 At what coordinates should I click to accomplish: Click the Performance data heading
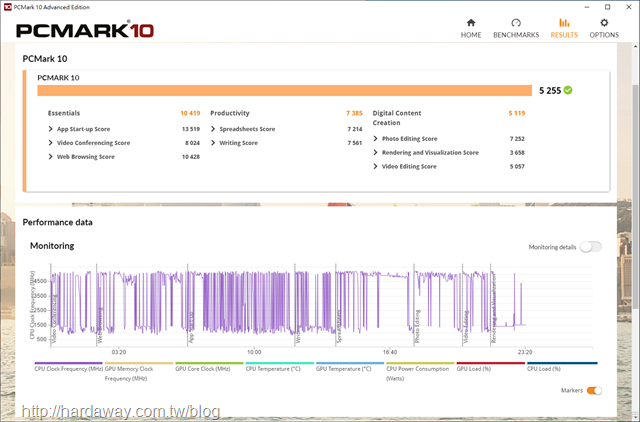(58, 222)
